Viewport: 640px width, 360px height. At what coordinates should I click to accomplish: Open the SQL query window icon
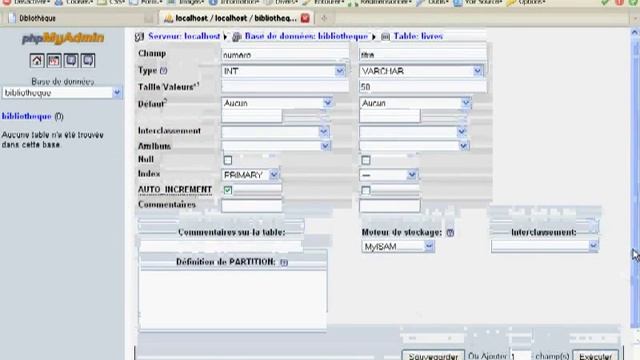click(x=54, y=60)
